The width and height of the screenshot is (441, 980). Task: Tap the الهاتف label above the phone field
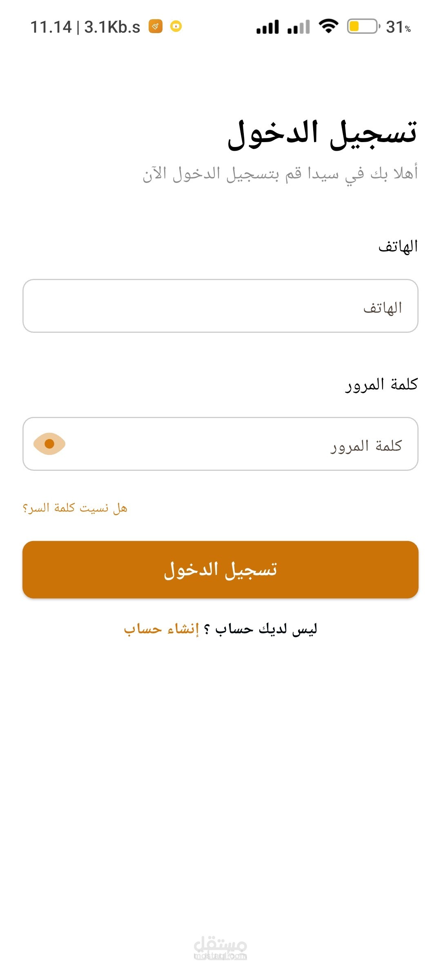coord(398,246)
